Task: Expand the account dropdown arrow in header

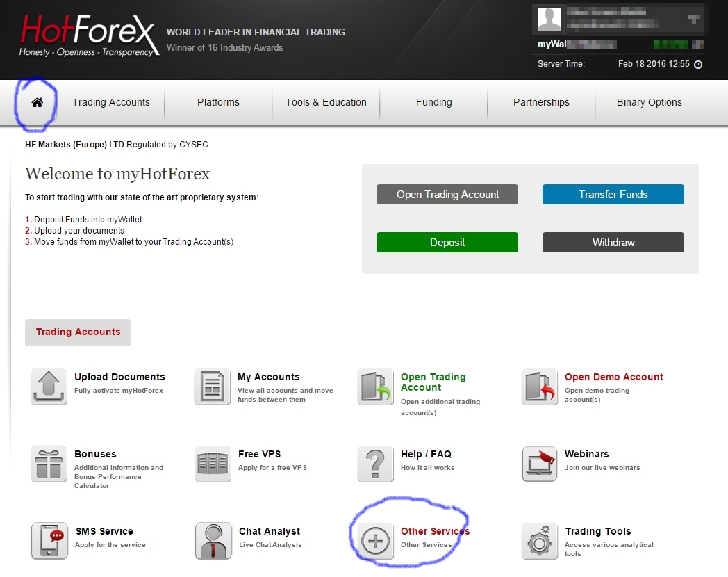Action: 694,19
